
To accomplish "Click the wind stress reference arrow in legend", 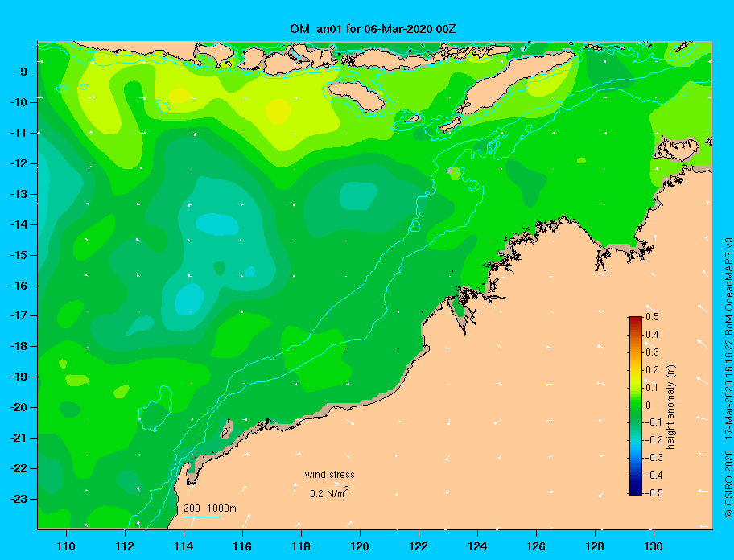I will click(x=331, y=484).
